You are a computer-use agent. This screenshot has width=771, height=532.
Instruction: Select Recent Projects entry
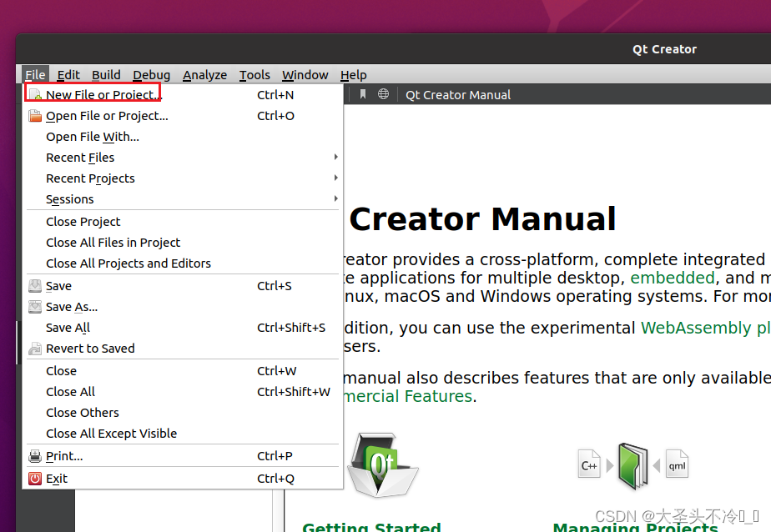pos(183,178)
